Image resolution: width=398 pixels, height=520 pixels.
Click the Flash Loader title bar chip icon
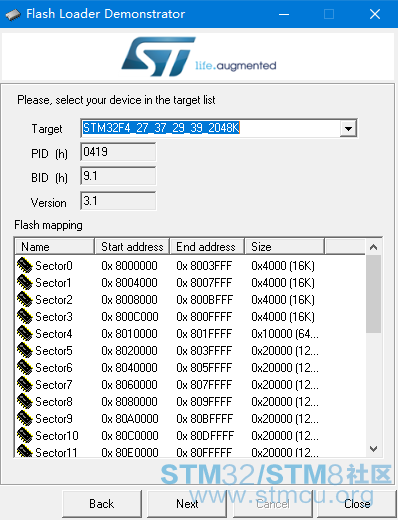point(13,14)
